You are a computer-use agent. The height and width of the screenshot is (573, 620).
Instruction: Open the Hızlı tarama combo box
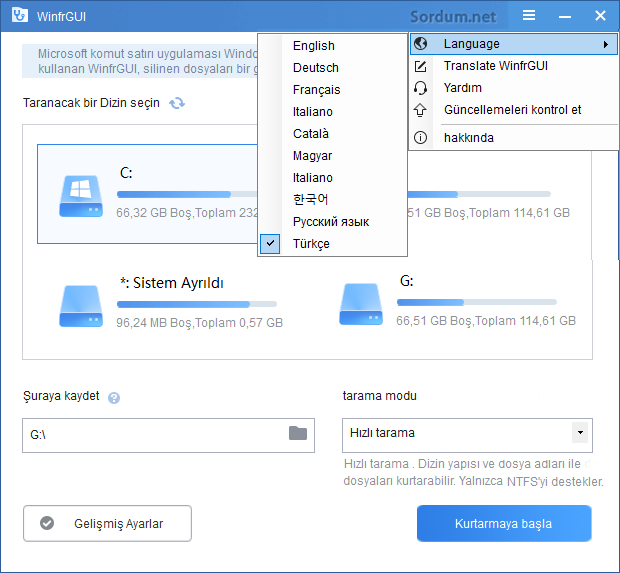pos(467,435)
